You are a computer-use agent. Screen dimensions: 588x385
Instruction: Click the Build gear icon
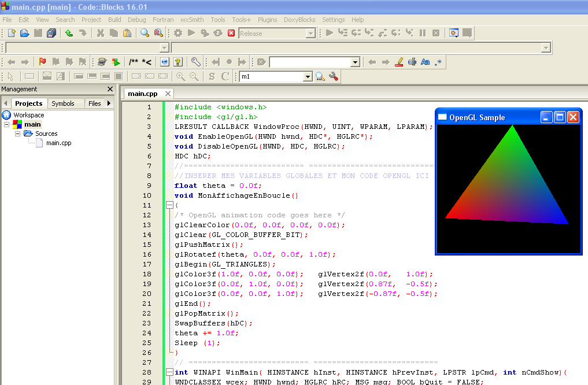pyautogui.click(x=177, y=33)
